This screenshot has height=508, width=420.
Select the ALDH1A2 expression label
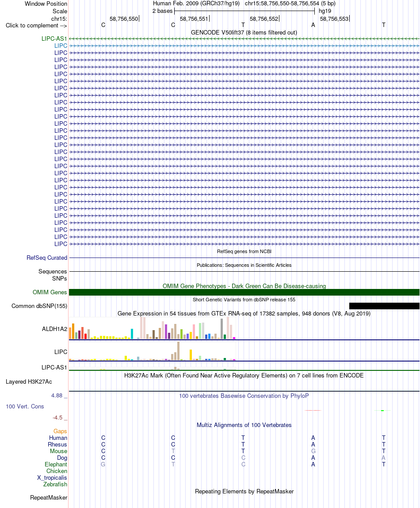point(54,329)
